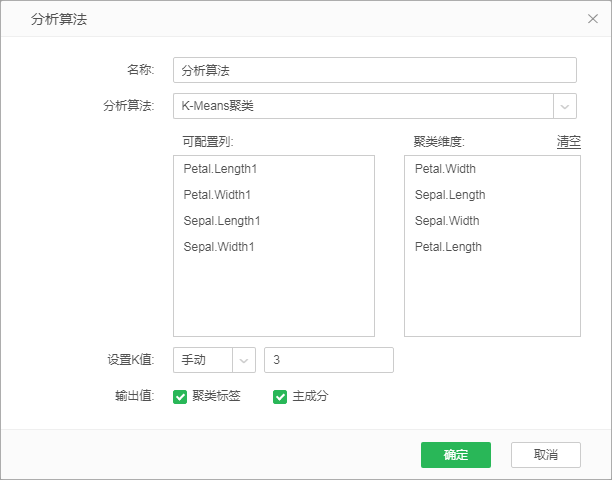
Task: Click the K value field showing 3
Action: [329, 360]
